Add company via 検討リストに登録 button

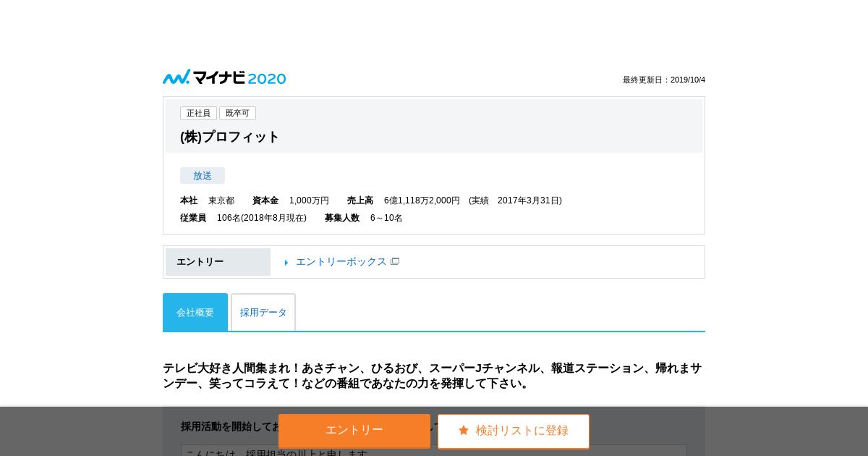click(514, 431)
